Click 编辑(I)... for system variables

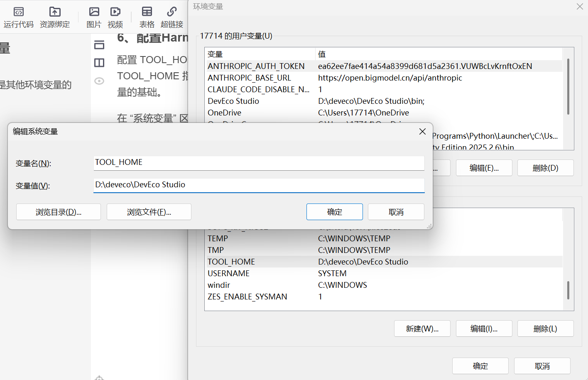pos(484,329)
